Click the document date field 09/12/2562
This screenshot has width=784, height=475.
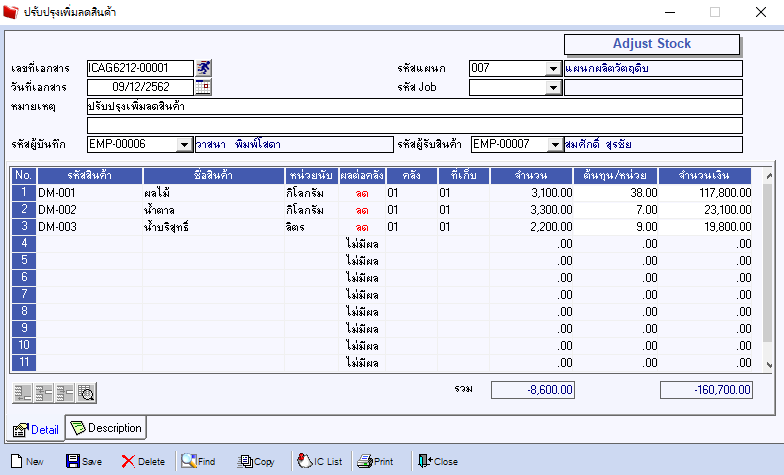coord(140,87)
